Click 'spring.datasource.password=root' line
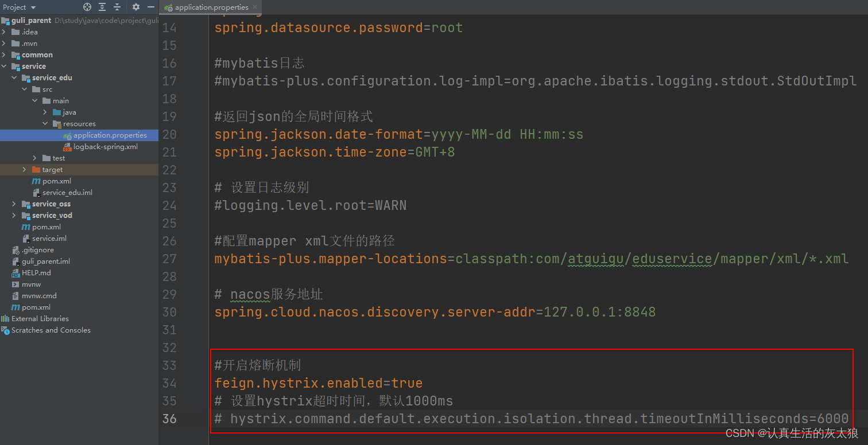The image size is (868, 445). (x=339, y=28)
